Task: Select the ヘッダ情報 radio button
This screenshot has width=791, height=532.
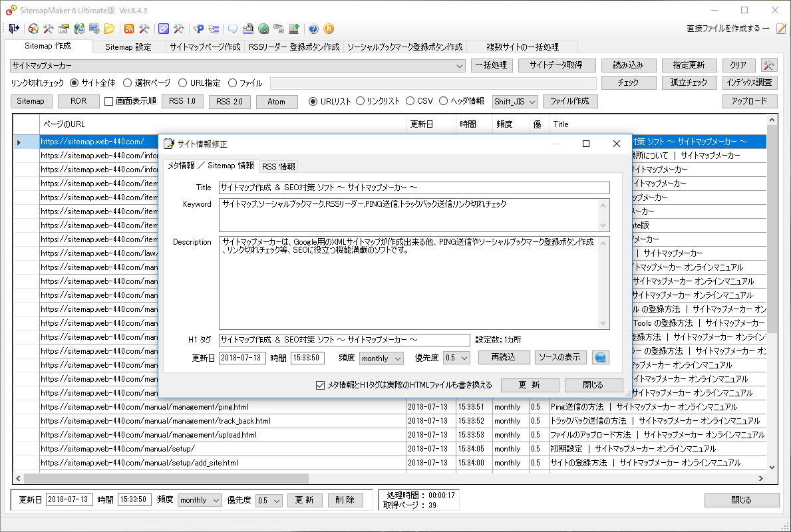Action: click(443, 101)
